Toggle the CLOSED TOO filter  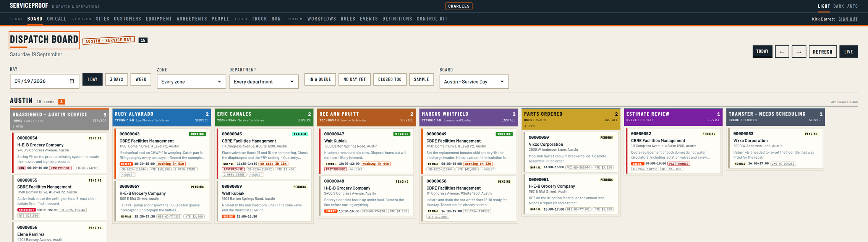(x=390, y=80)
